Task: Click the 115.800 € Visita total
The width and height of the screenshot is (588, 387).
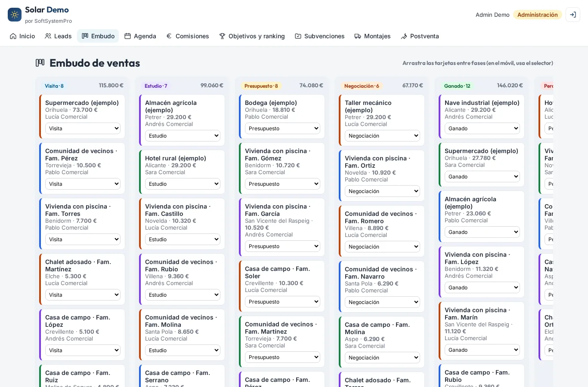Action: (111, 86)
